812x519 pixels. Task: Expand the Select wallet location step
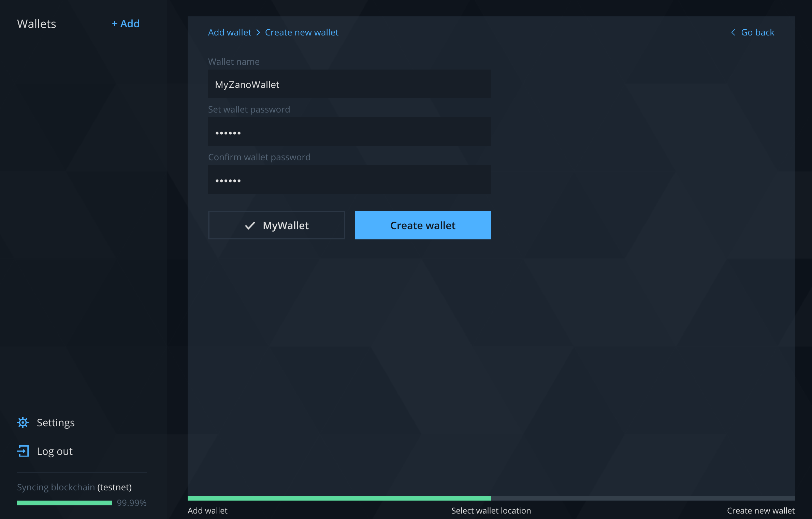coord(491,509)
